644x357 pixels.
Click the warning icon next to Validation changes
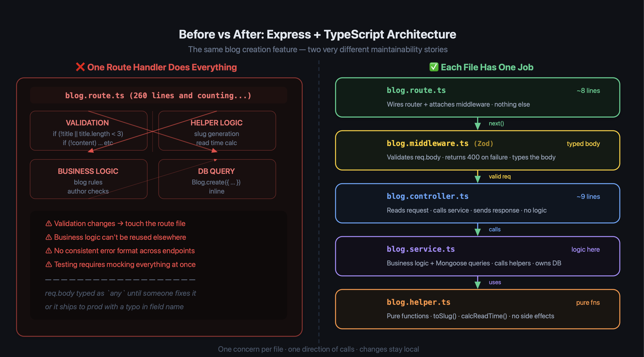coord(49,223)
